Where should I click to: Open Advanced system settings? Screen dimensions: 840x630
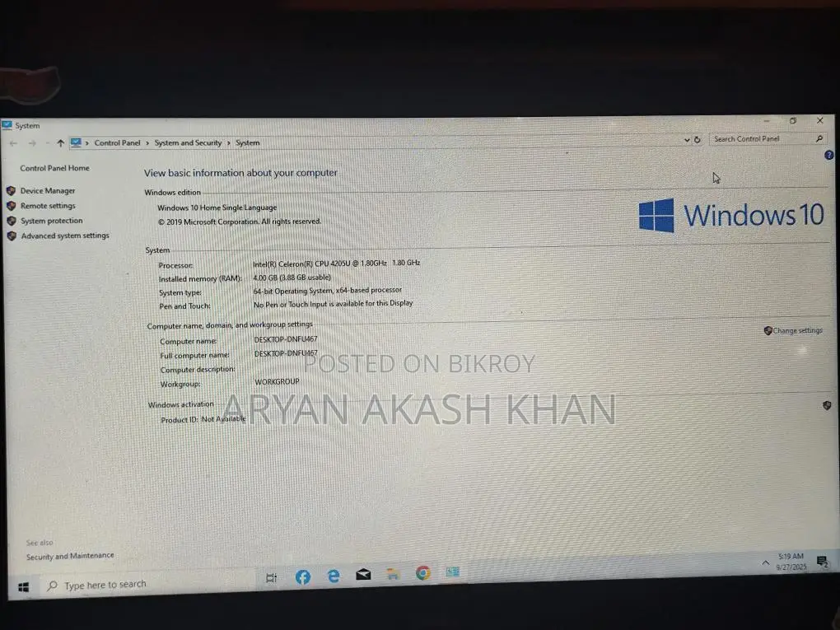coord(65,236)
